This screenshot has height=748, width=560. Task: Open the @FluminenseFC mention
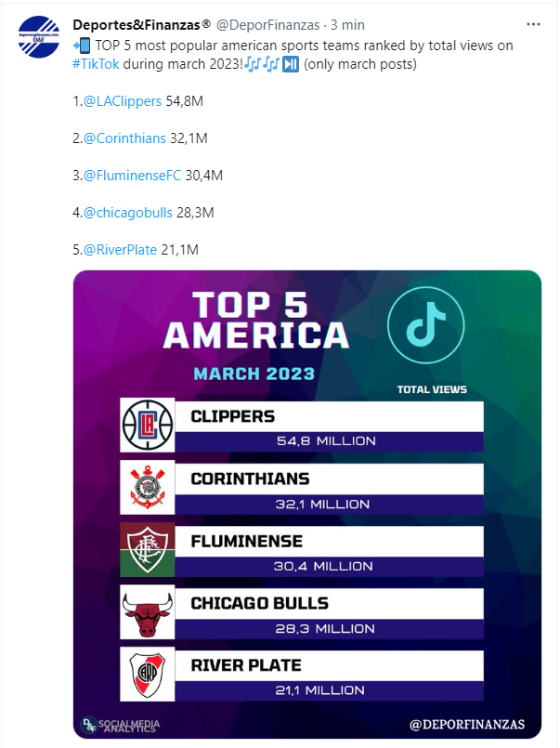132,176
